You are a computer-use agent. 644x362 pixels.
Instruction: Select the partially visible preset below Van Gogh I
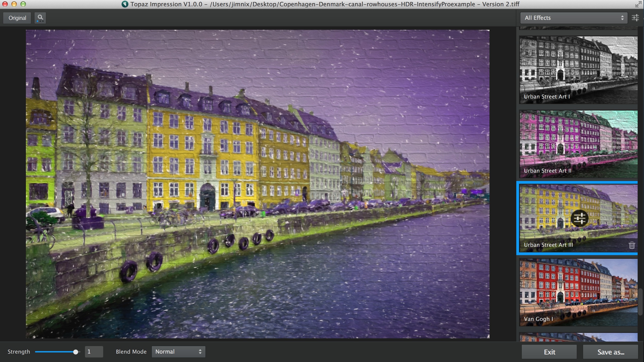tap(578, 337)
